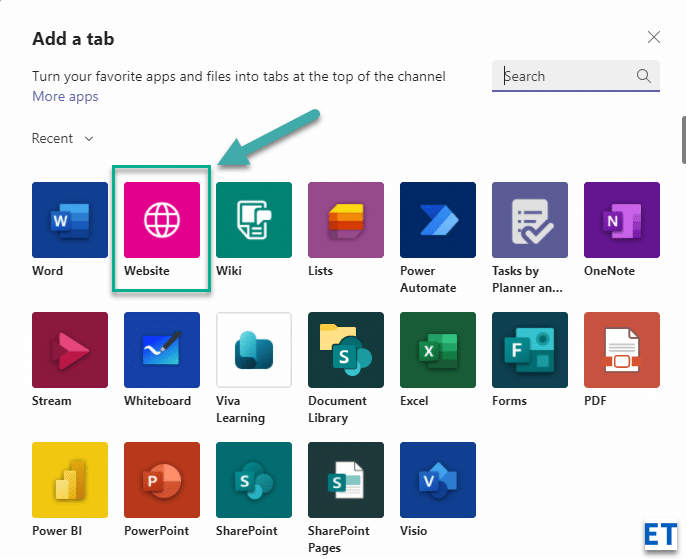
Task: Click into the Search field
Action: coord(565,76)
